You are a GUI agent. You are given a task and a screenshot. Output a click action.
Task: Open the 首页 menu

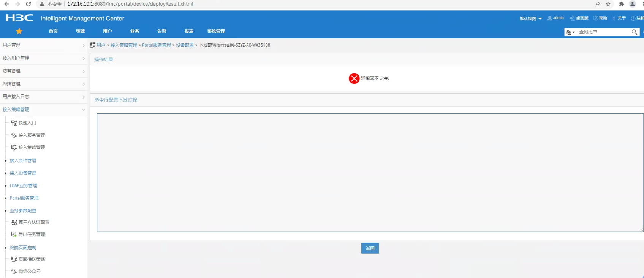[x=53, y=31]
